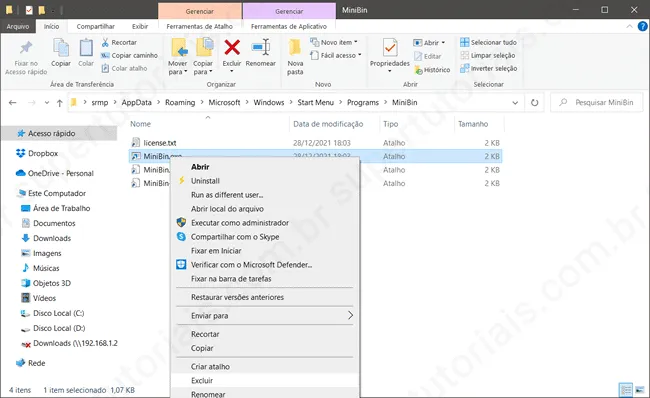
Task: Click the Back navigation arrow
Action: pos(12,102)
